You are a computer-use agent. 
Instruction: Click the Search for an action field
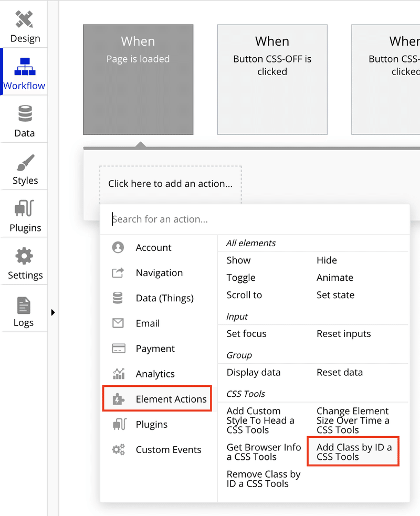pyautogui.click(x=255, y=219)
